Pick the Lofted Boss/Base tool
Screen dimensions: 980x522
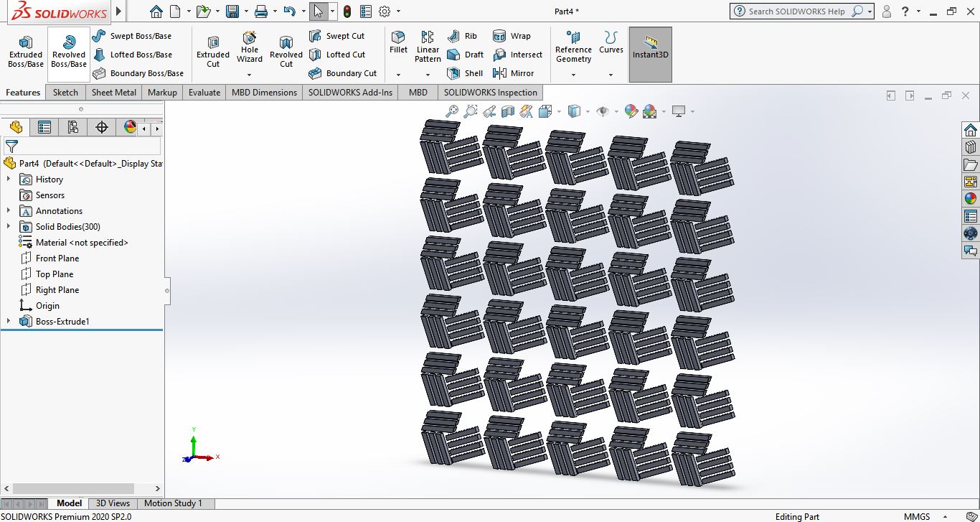point(132,55)
